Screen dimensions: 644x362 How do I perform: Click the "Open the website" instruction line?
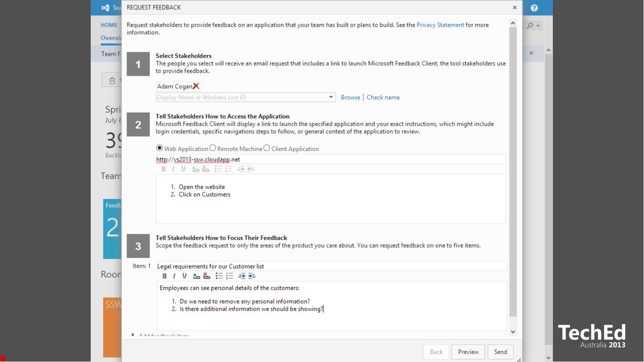coord(202,187)
